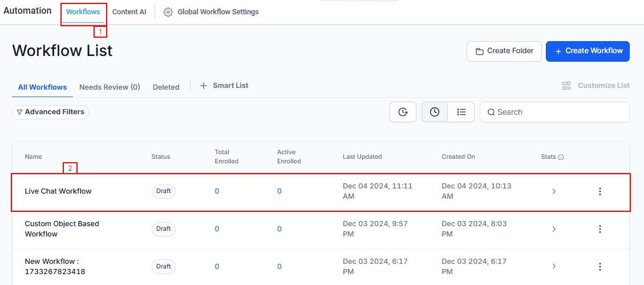Open three-dot menu for Live Chat Workflow

(x=600, y=191)
